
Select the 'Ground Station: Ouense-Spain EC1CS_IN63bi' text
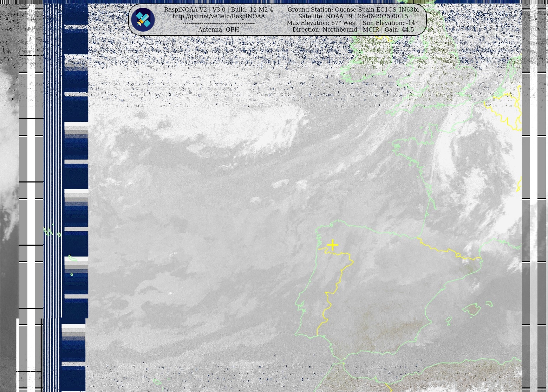353,10
